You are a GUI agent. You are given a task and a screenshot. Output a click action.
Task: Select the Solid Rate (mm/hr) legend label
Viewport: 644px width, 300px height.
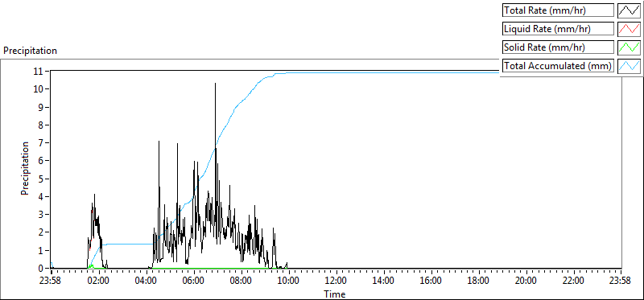pyautogui.click(x=558, y=47)
